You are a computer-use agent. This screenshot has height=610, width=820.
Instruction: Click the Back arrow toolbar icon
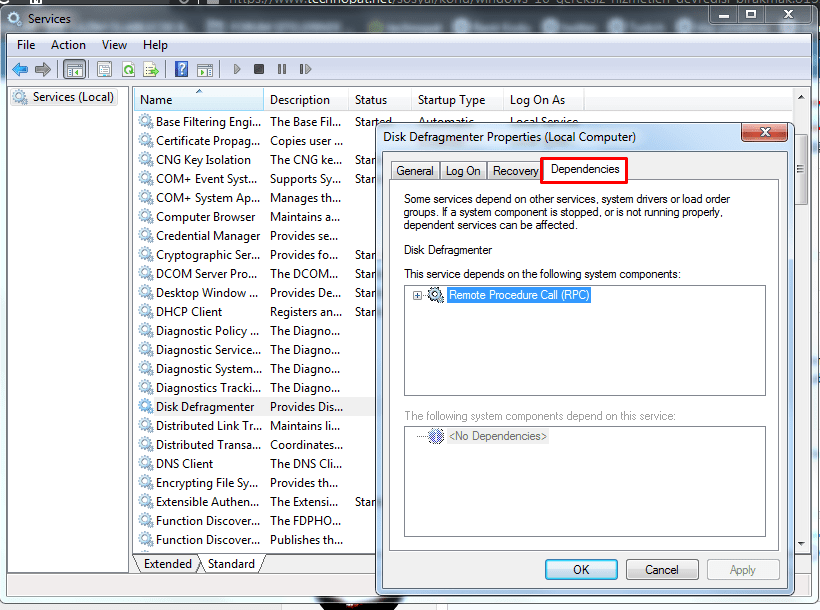[20, 69]
